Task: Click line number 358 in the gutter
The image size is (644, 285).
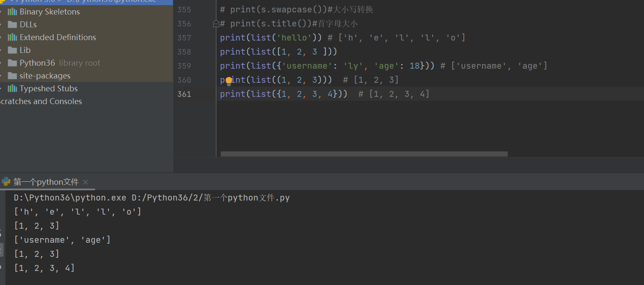Action: coord(184,52)
